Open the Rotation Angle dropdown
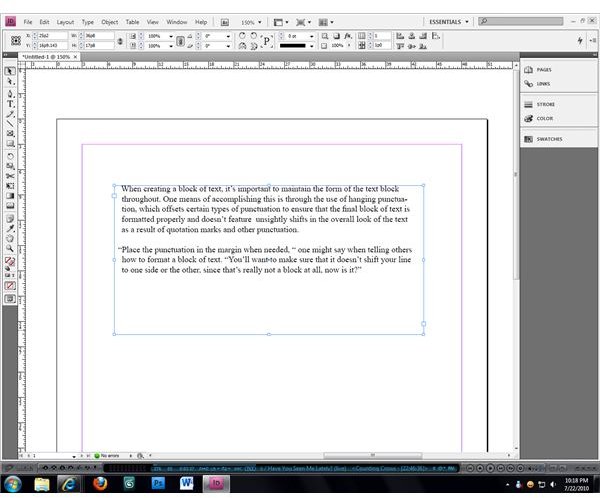The image size is (600, 498). pos(228,36)
